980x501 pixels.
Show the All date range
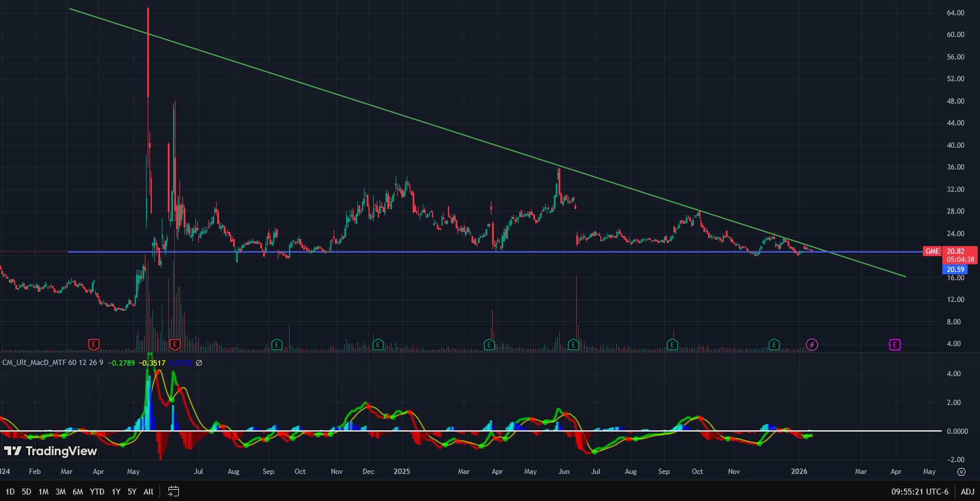click(x=148, y=492)
